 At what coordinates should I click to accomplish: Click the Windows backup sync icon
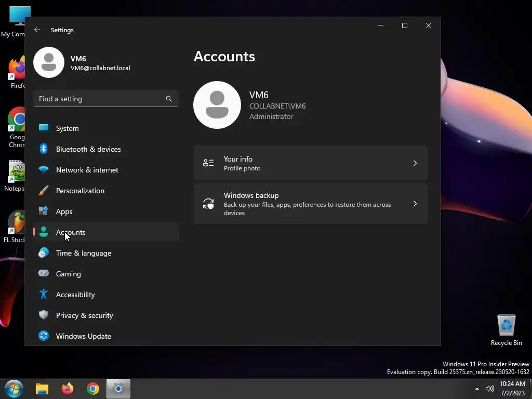click(208, 204)
